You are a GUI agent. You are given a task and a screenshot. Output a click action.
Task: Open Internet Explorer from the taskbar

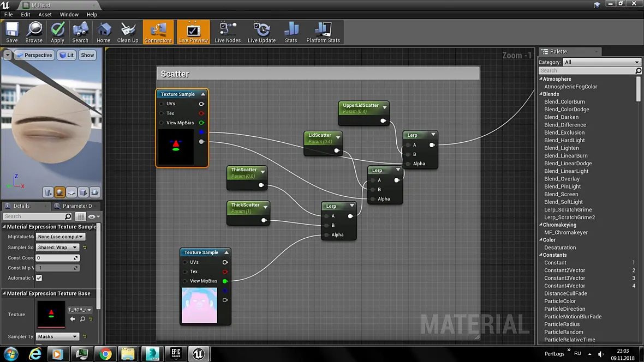point(35,354)
